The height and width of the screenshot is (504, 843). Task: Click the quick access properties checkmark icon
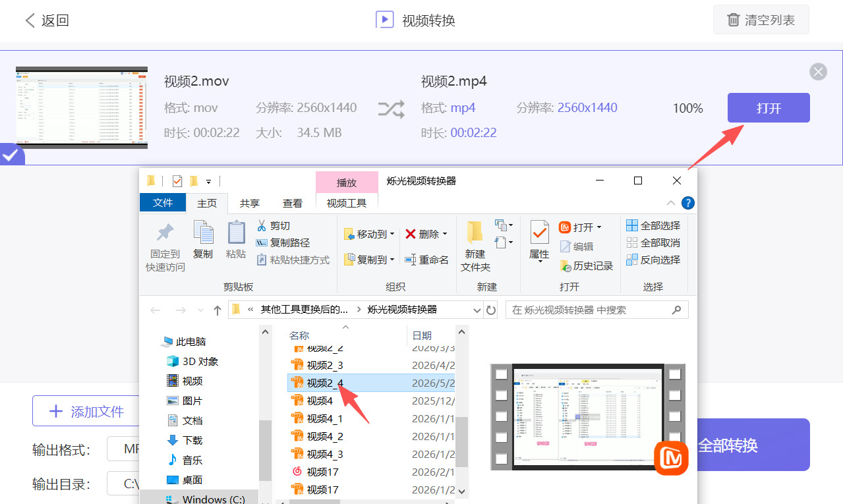pos(177,181)
